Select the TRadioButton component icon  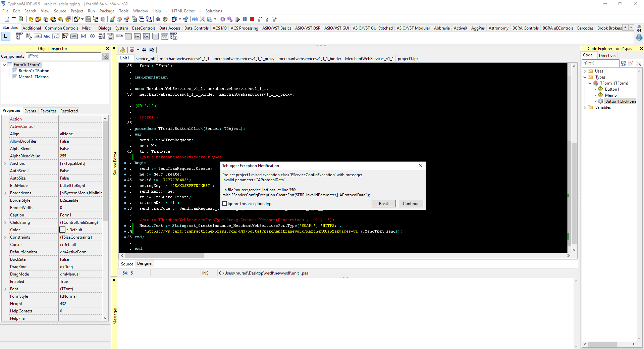(x=92, y=36)
